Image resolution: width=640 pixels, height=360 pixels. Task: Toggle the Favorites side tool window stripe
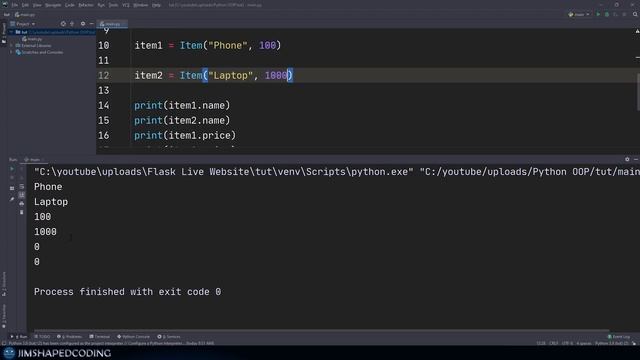click(x=4, y=316)
